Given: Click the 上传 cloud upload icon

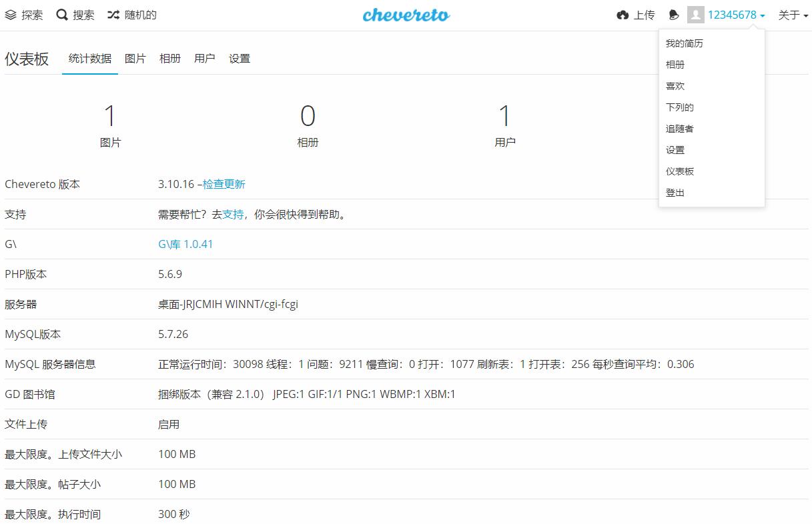Looking at the screenshot, I should coord(623,15).
